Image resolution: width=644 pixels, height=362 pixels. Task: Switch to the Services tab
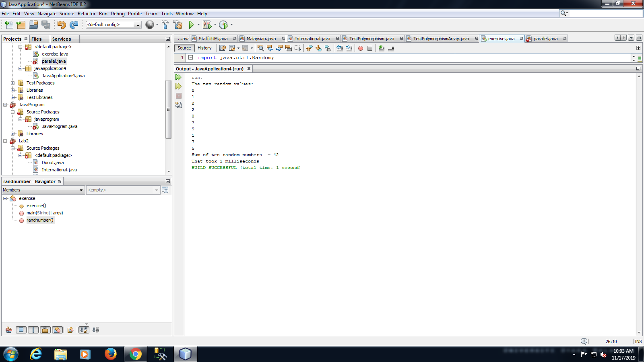[62, 39]
